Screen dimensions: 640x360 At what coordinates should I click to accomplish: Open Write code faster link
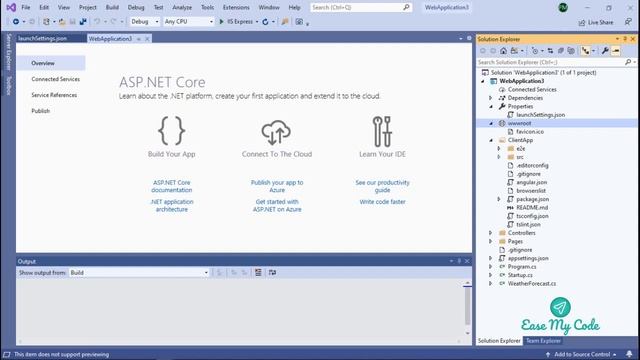pos(382,202)
